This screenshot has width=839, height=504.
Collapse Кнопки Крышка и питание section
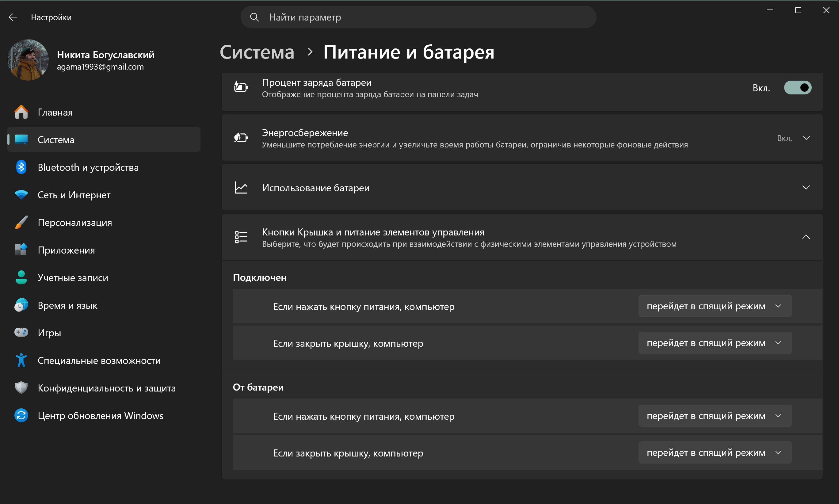pos(806,237)
